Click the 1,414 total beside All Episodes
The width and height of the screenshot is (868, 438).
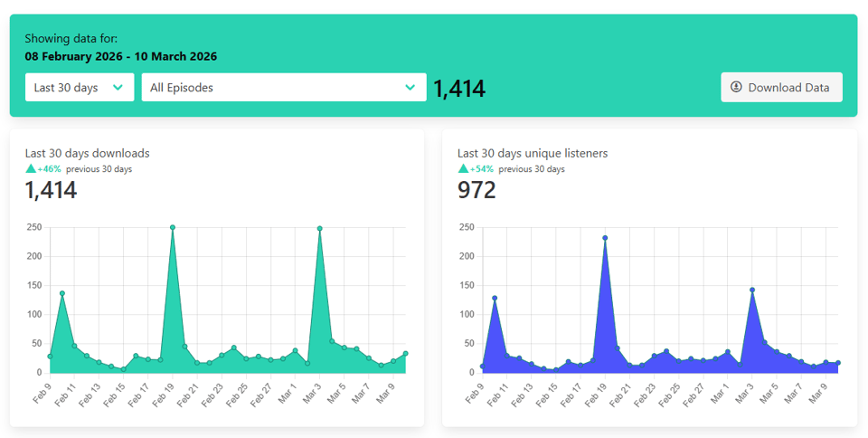point(459,89)
